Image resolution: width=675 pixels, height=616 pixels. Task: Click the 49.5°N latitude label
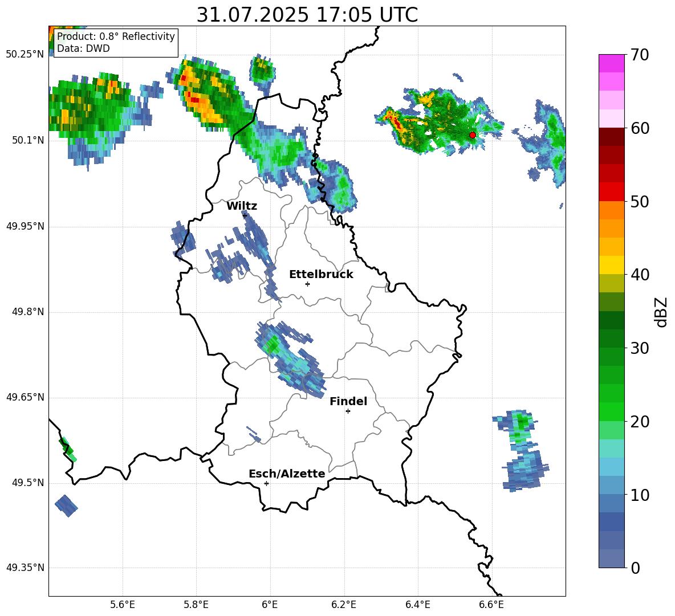[28, 483]
